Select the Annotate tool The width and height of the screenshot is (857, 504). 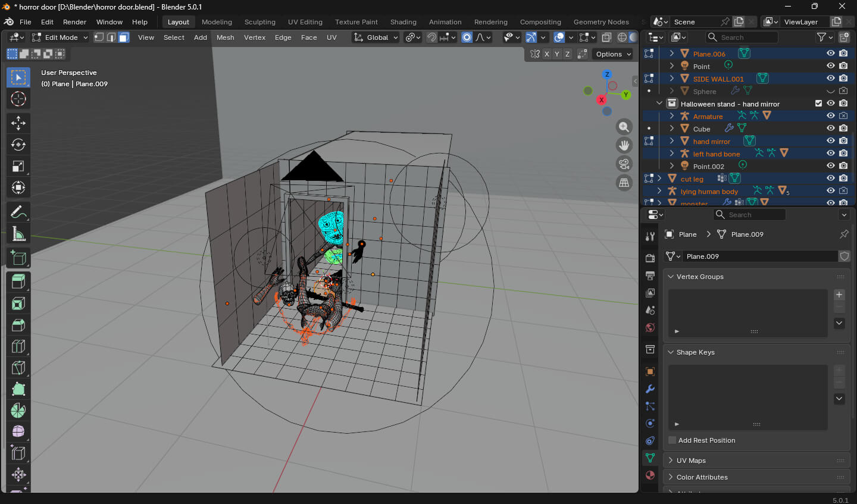18,212
